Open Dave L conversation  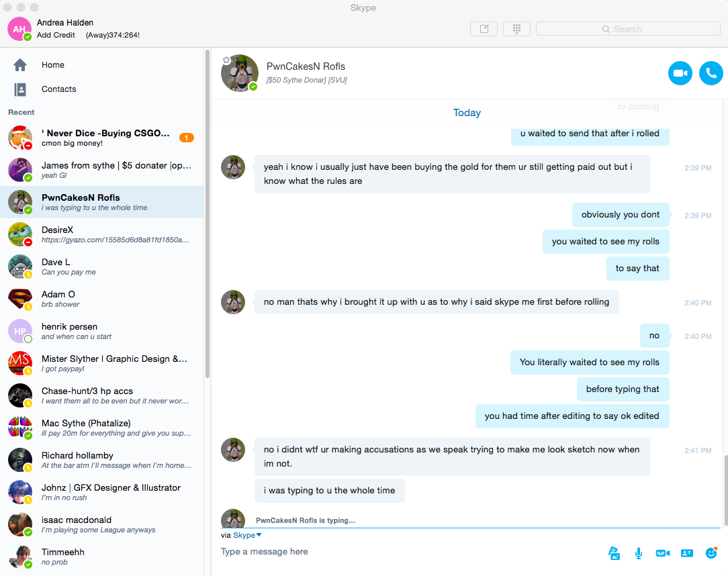101,267
